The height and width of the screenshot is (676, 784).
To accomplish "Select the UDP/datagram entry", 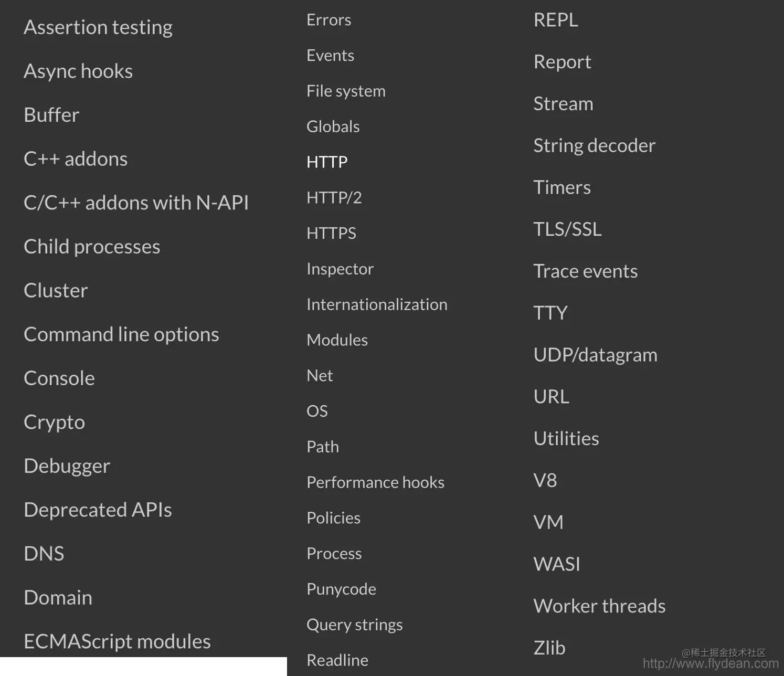I will coord(595,355).
